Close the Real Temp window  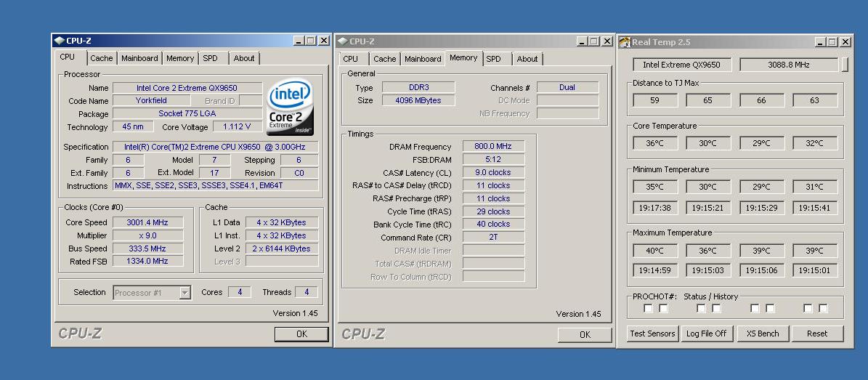click(846, 42)
